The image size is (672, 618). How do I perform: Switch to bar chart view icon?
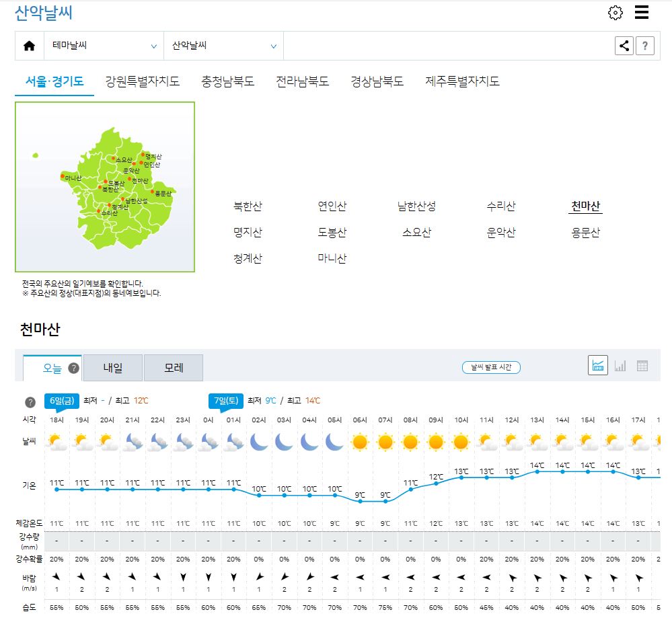[x=620, y=366]
